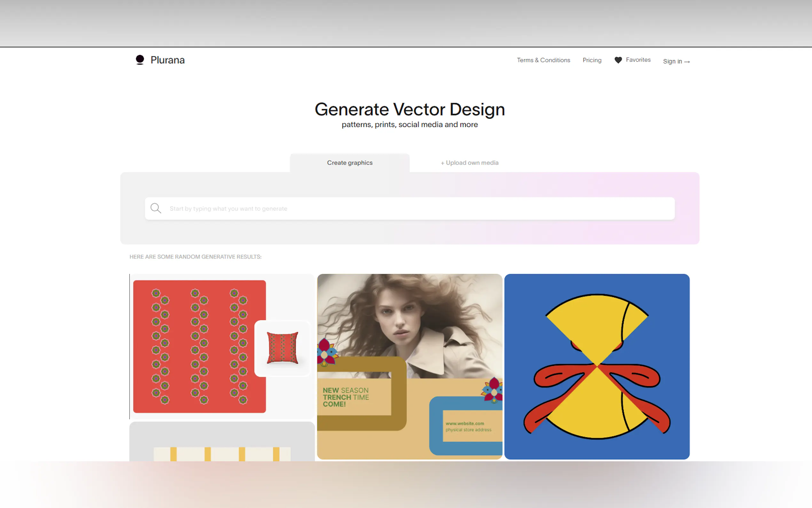This screenshot has width=812, height=508.
Task: Go to the Pricing page
Action: click(x=592, y=60)
